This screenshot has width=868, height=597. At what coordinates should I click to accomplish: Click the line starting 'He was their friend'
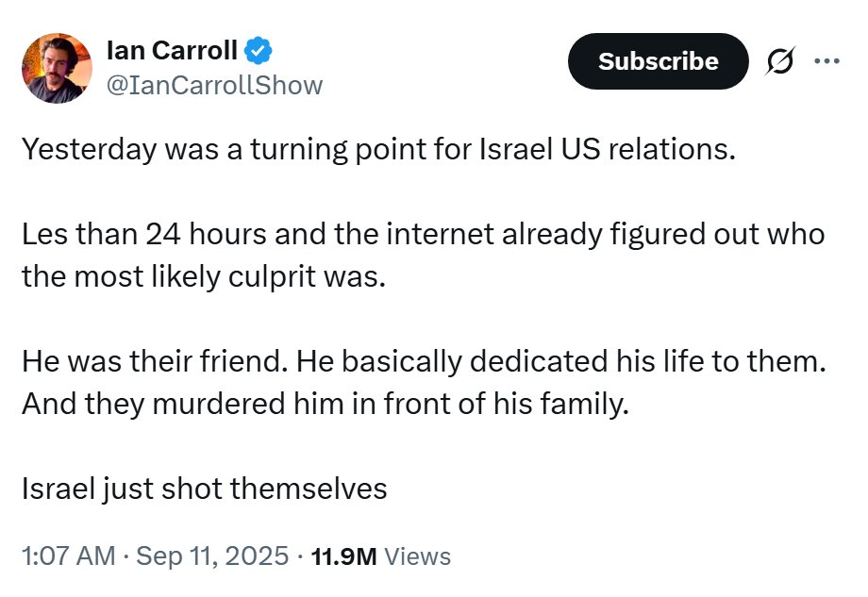[423, 362]
